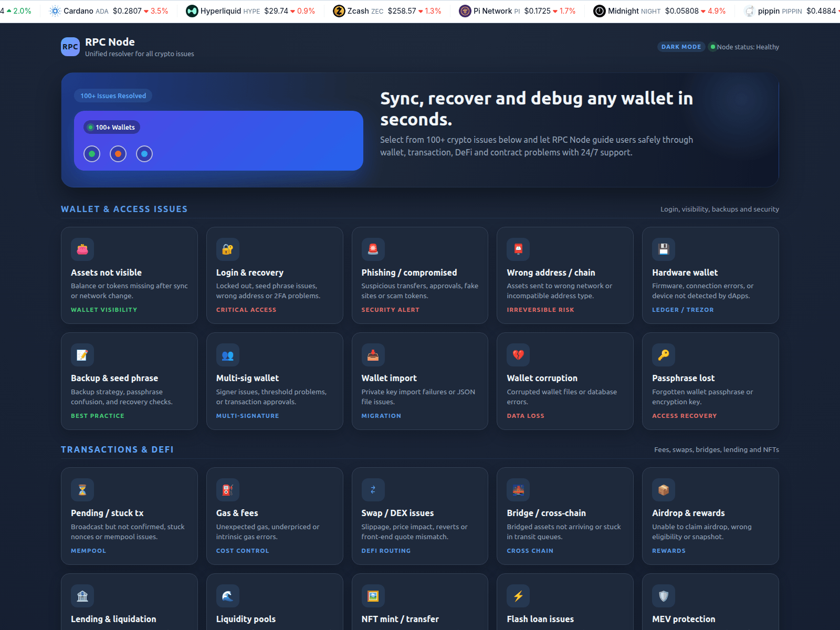Select the Login & recovery lock icon
Image resolution: width=840 pixels, height=630 pixels.
[227, 249]
